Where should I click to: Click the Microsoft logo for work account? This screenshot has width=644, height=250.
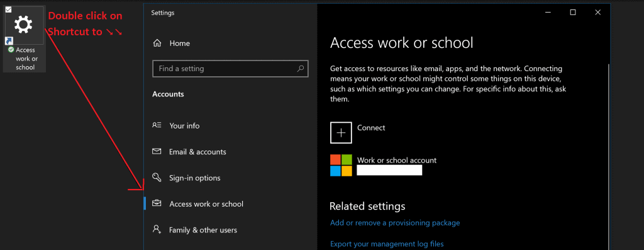341,165
